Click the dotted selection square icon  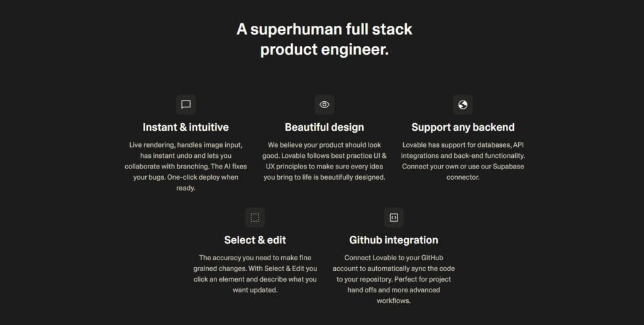tap(255, 218)
